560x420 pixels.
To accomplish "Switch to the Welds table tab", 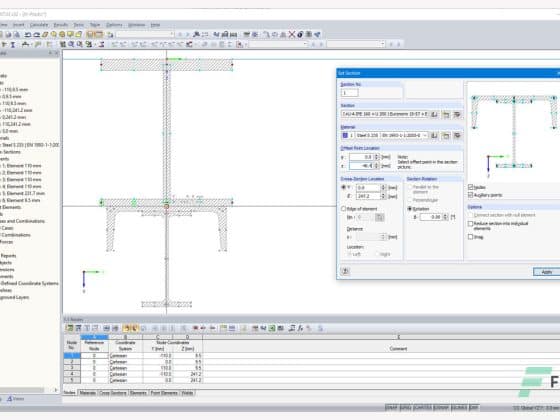I will click(188, 393).
